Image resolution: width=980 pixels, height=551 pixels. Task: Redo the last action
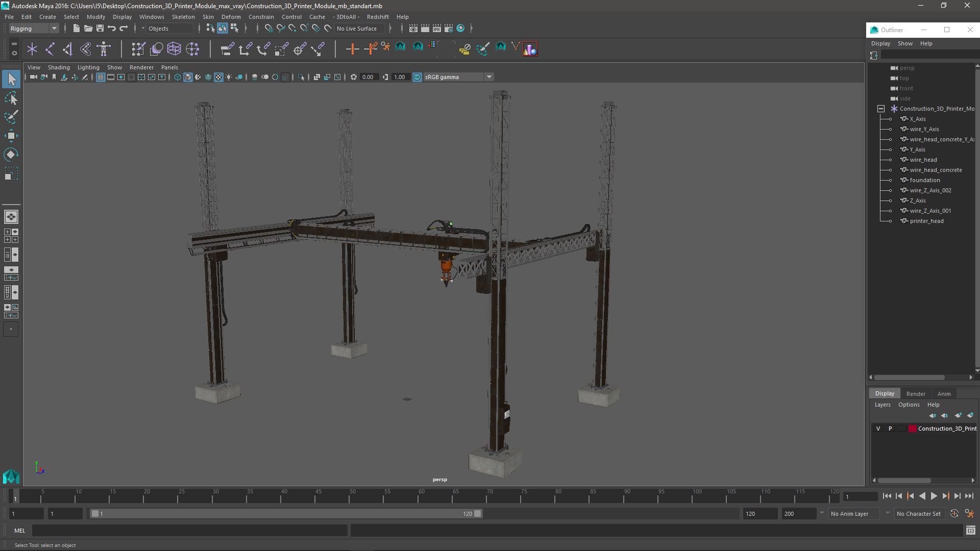(x=124, y=29)
